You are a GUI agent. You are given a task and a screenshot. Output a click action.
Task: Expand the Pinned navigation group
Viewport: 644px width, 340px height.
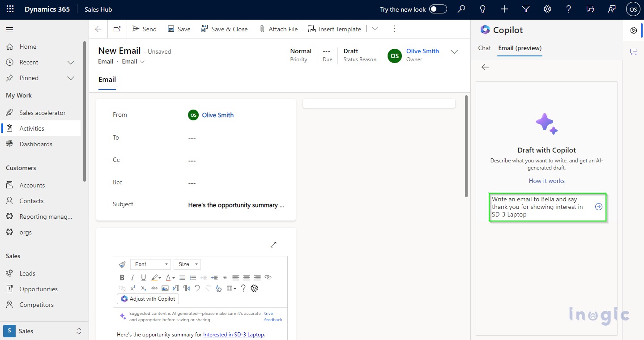click(x=71, y=78)
